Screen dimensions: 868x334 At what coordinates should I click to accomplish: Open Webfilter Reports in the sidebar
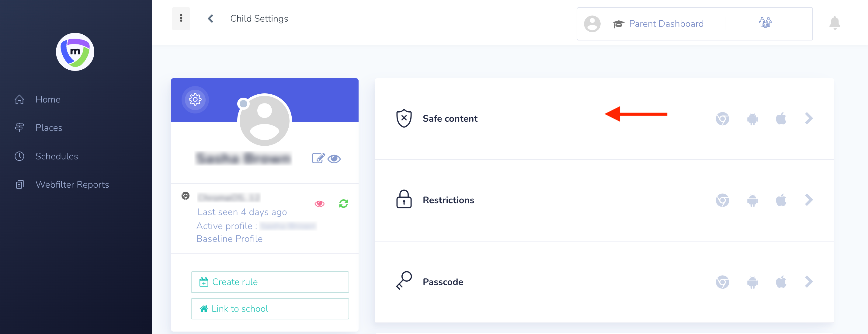click(x=72, y=184)
